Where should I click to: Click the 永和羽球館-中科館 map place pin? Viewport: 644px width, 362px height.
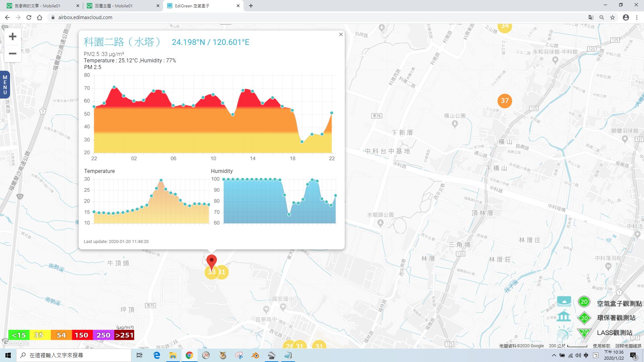555,60
